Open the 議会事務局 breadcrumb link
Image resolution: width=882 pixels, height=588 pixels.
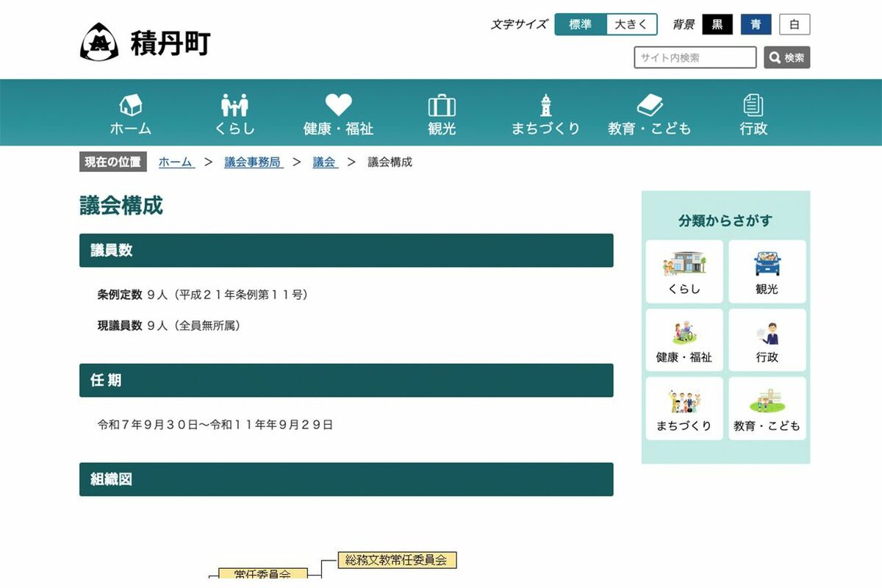254,162
